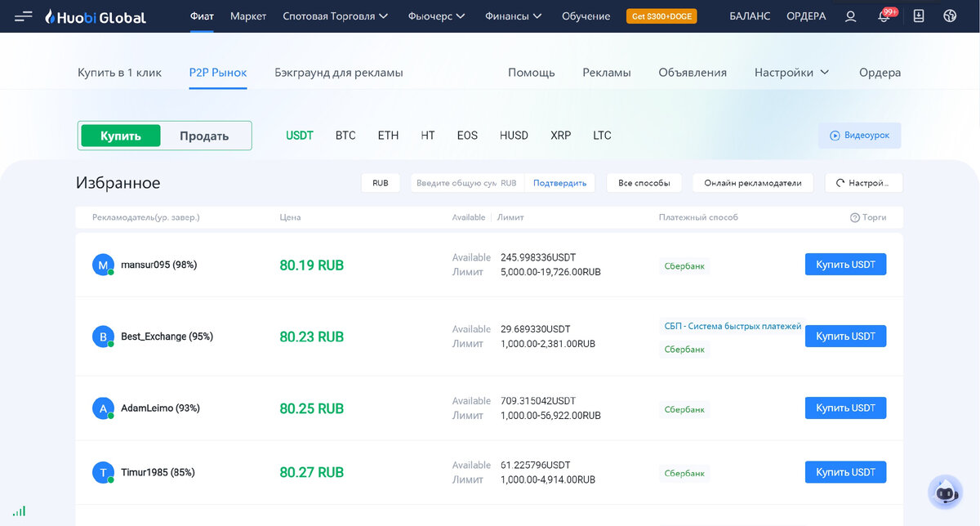Image resolution: width=980 pixels, height=526 pixels.
Task: Select the LTC coin tab
Action: point(602,136)
